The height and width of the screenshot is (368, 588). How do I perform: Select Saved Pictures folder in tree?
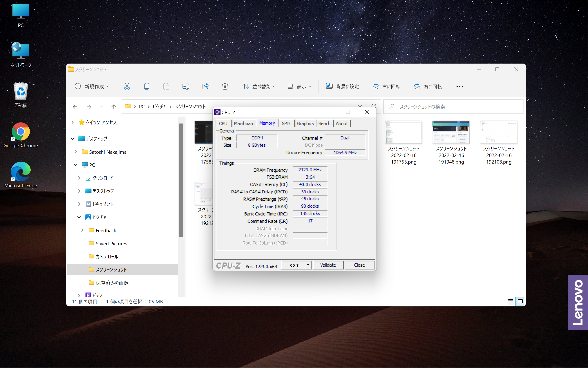(111, 243)
